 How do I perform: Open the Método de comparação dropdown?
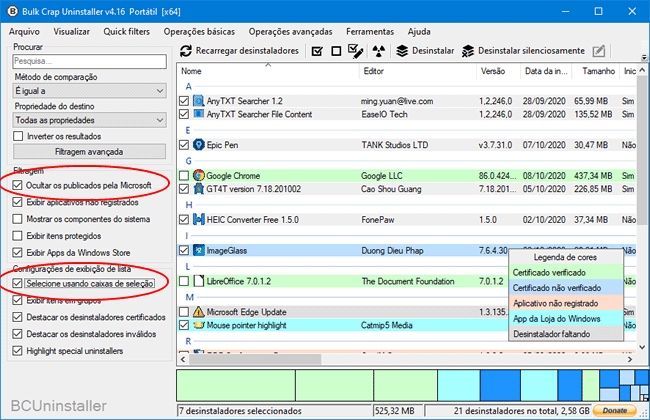(88, 91)
